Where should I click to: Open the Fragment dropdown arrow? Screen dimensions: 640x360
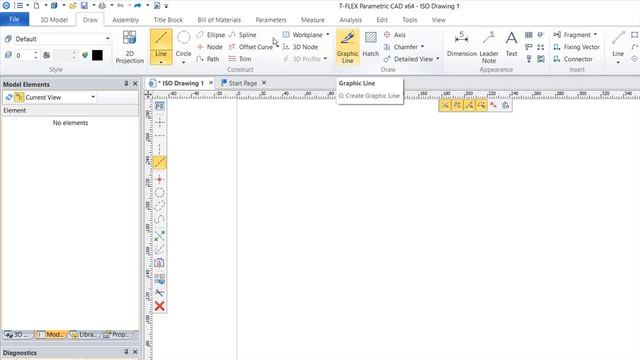click(x=595, y=35)
